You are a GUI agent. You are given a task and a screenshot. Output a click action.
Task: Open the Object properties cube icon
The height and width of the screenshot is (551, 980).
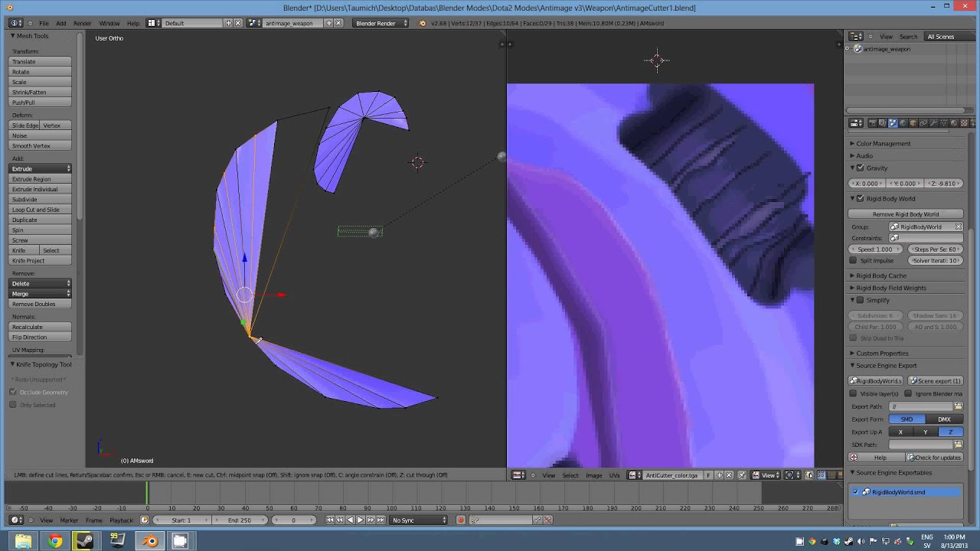(x=913, y=122)
